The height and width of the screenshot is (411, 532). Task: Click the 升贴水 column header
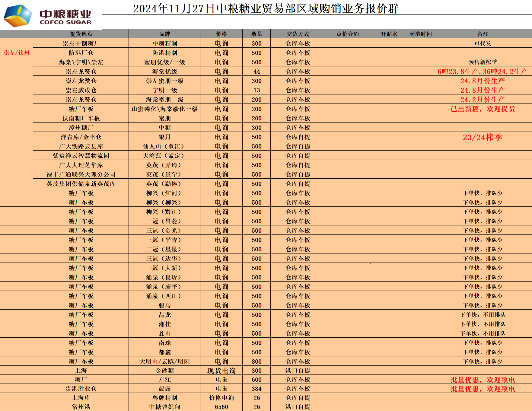389,34
